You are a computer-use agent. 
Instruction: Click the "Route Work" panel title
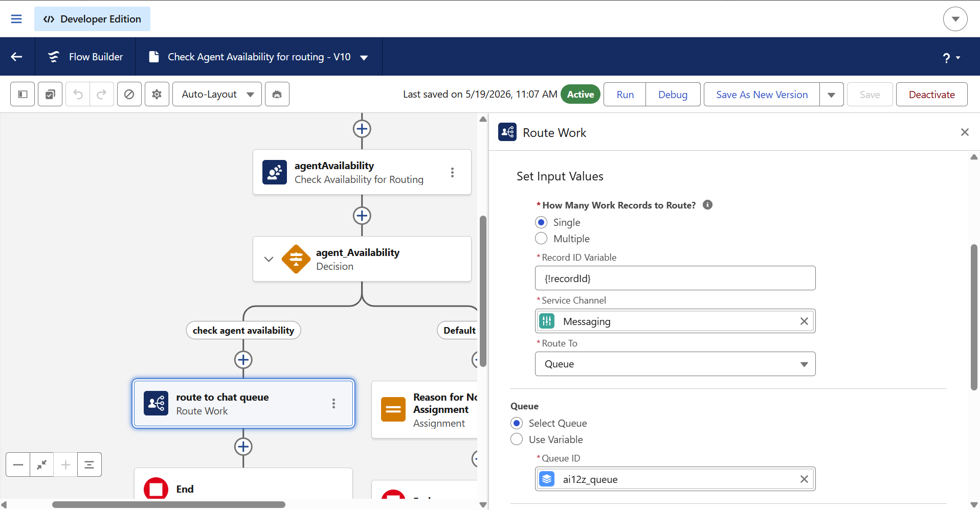(554, 133)
